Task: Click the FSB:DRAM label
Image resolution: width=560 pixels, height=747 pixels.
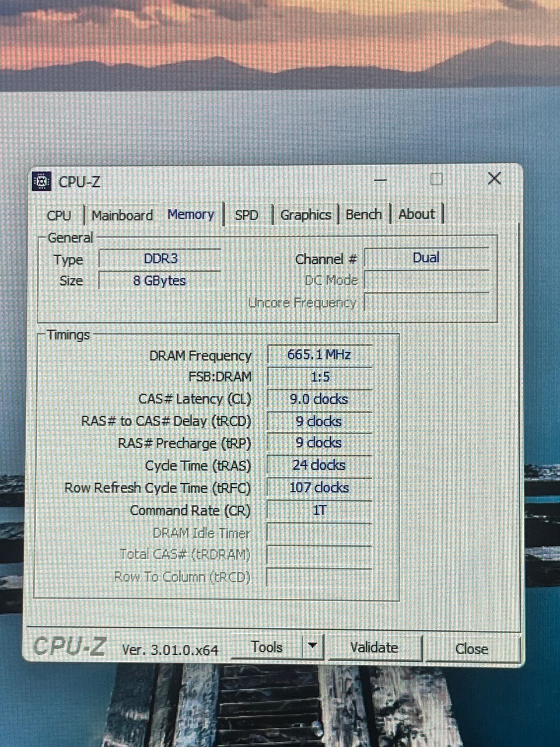Action: coord(220,377)
